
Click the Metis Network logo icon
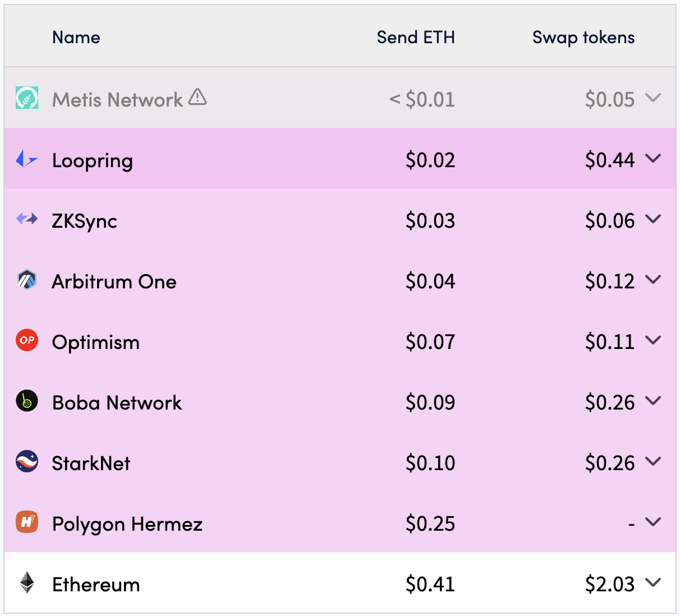[27, 98]
